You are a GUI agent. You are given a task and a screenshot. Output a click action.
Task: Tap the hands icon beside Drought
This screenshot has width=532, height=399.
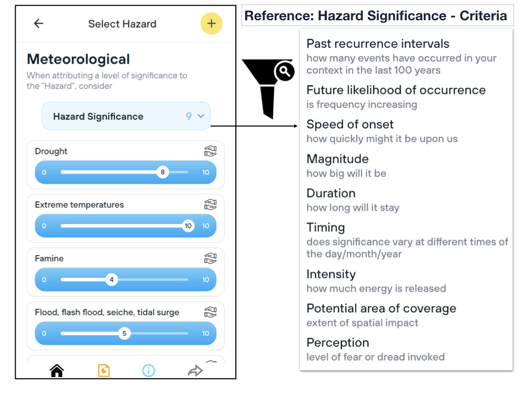tap(210, 151)
